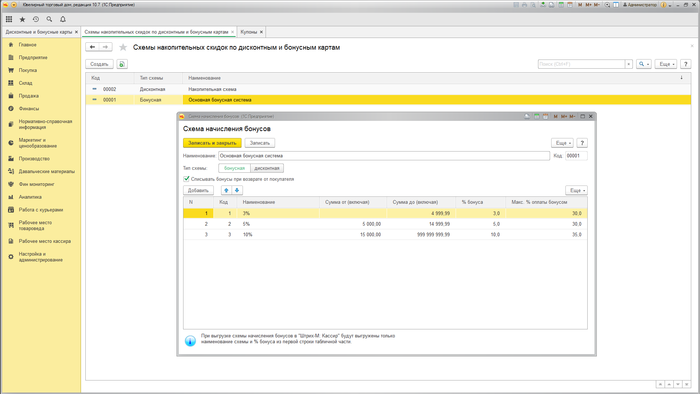Move row up with blue up arrow

226,190
